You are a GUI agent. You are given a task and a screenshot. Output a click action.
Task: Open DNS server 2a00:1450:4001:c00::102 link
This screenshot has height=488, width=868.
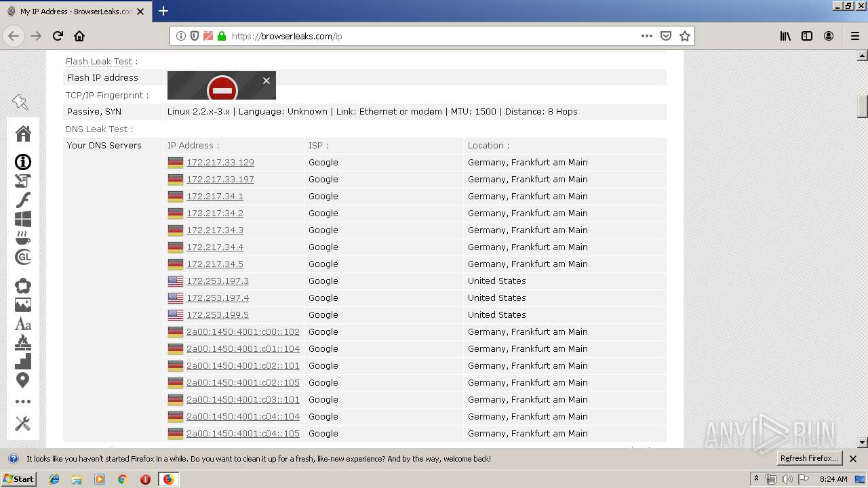(243, 331)
